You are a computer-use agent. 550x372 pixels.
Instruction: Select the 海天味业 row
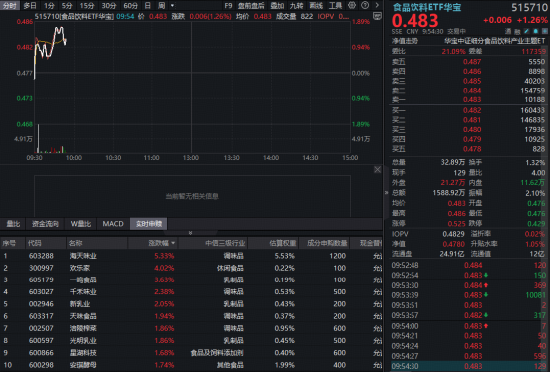(x=191, y=256)
